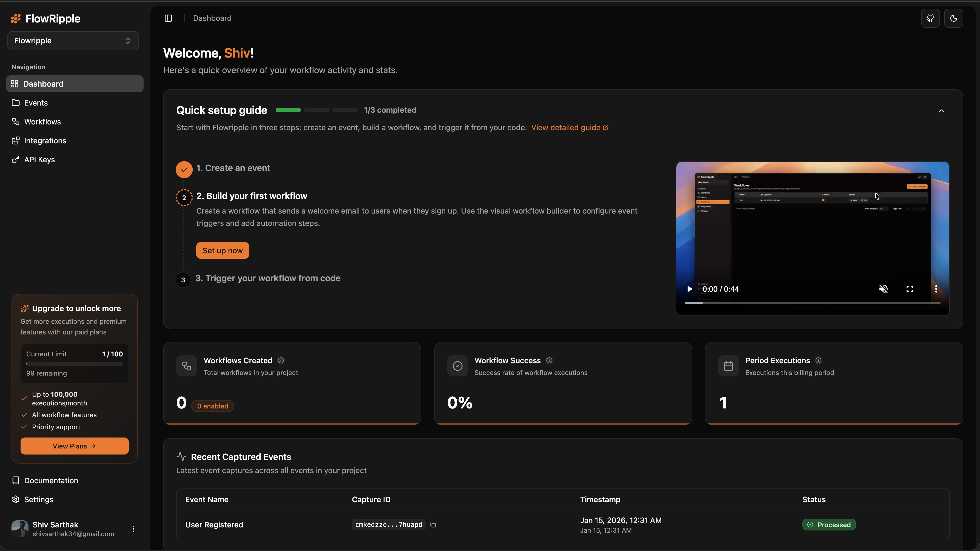Viewport: 980px width, 551px height.
Task: Collapse the Quick setup guide panel
Action: tap(941, 111)
